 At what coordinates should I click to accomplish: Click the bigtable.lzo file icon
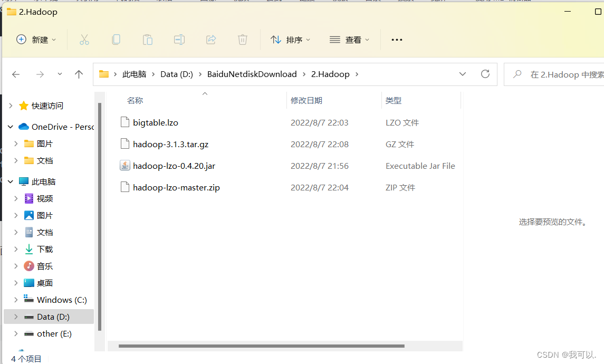click(x=125, y=122)
